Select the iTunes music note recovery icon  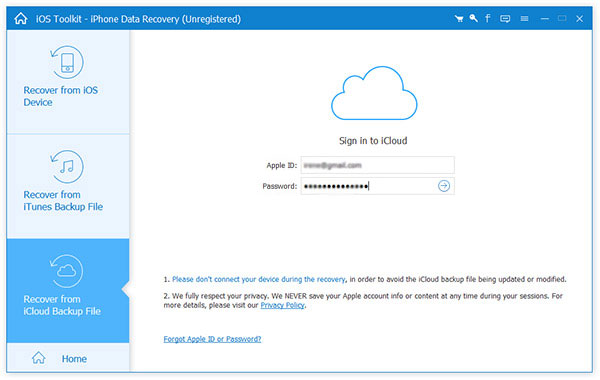pos(67,166)
